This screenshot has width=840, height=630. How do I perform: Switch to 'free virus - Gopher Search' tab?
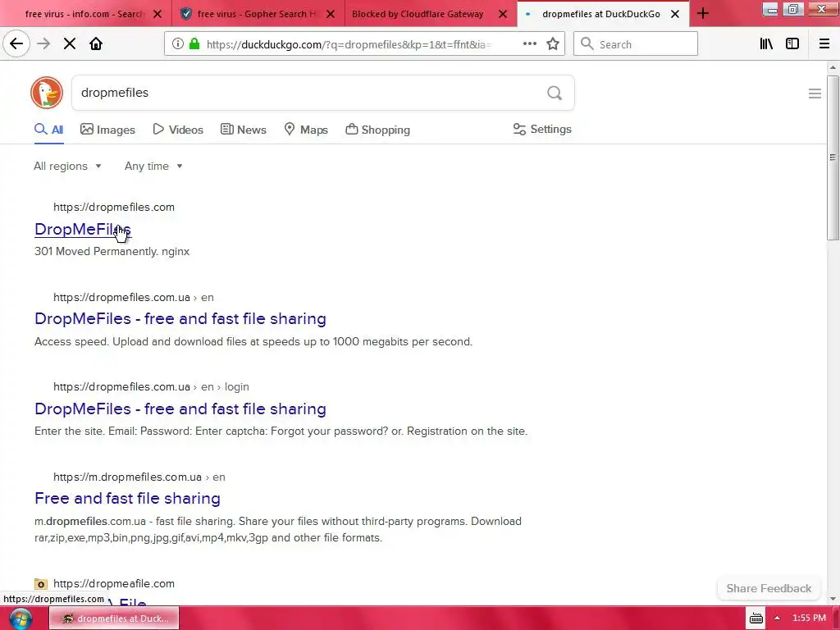click(x=256, y=14)
